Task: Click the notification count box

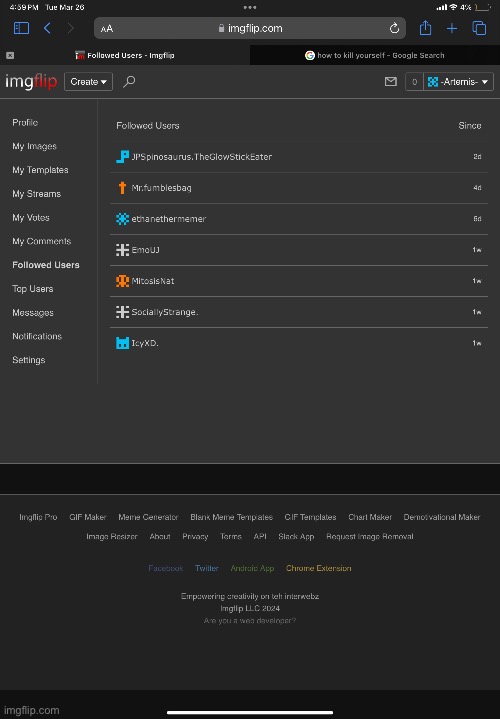Action: (414, 82)
